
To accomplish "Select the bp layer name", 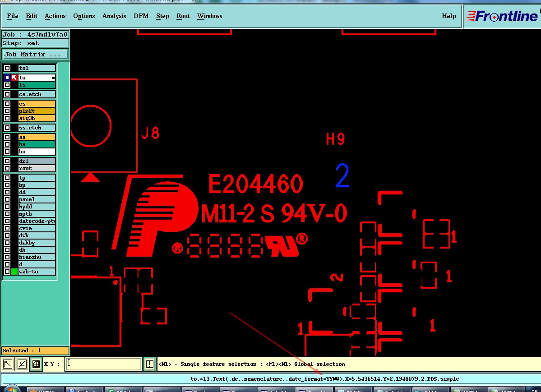I will 37,185.
